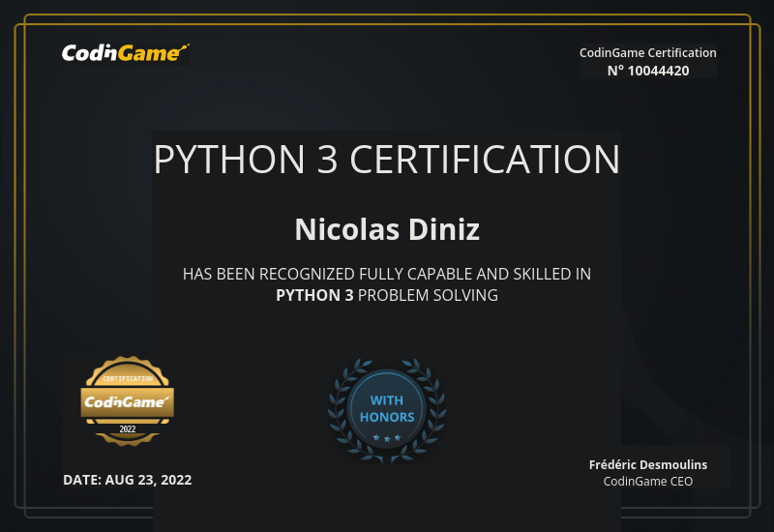Select the recipient name Nicolas Diniz
The height and width of the screenshot is (532, 774).
pos(387,230)
